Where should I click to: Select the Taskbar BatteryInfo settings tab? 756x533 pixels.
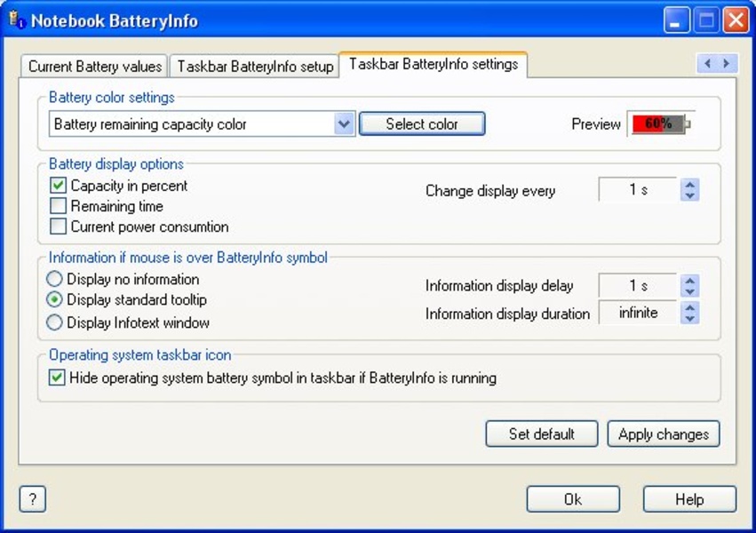coord(433,64)
